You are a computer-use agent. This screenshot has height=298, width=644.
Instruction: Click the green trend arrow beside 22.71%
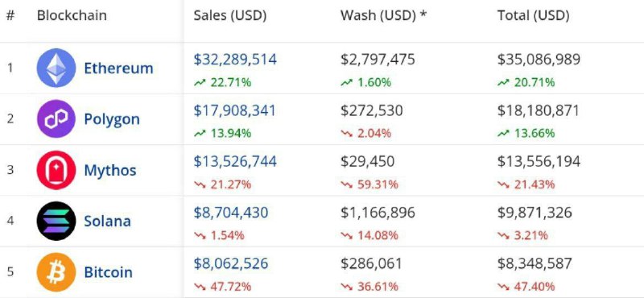click(200, 83)
